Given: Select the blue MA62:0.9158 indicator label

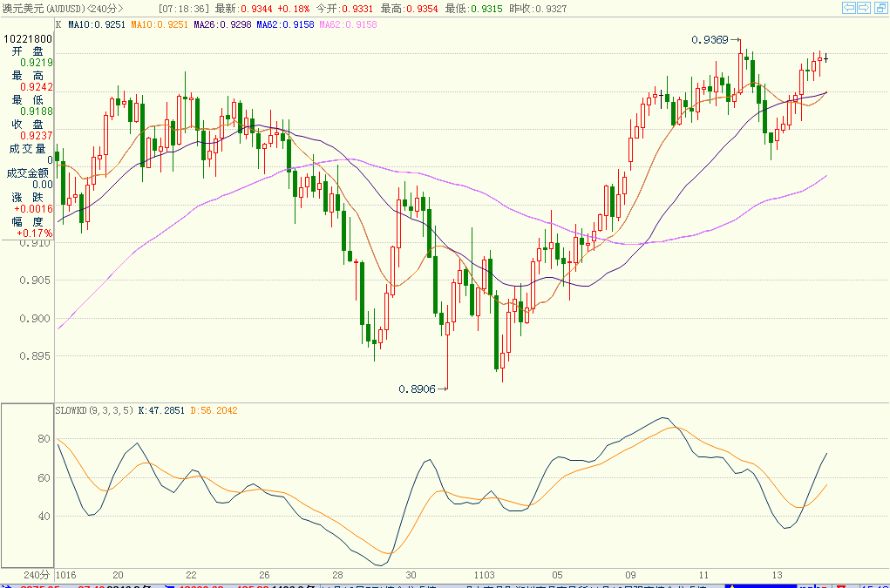Looking at the screenshot, I should [286, 24].
